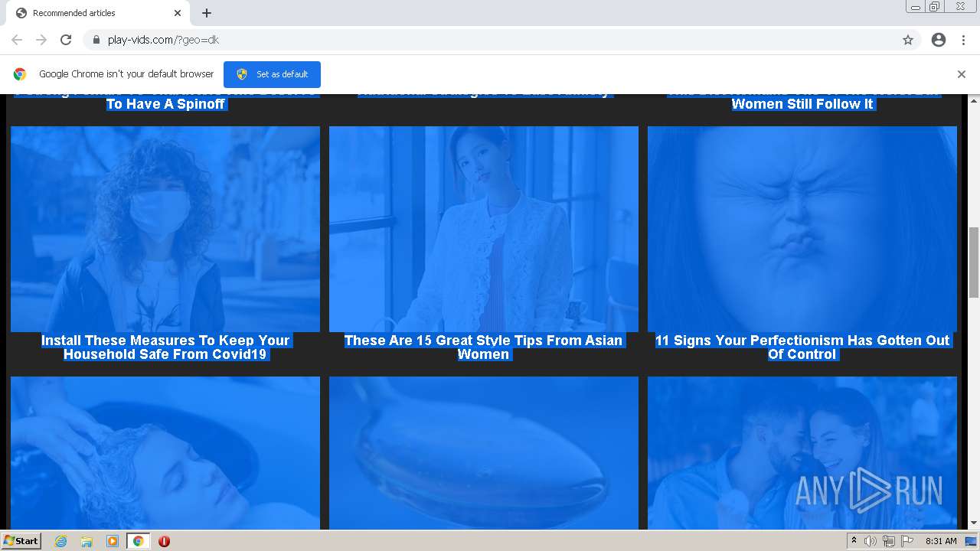Click the address bar URL play-vids.com
This screenshot has height=551, width=980.
point(163,40)
